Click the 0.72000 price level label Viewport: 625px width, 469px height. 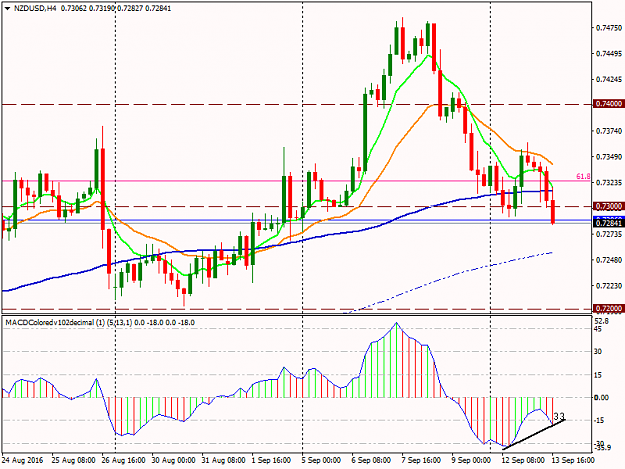pos(608,309)
